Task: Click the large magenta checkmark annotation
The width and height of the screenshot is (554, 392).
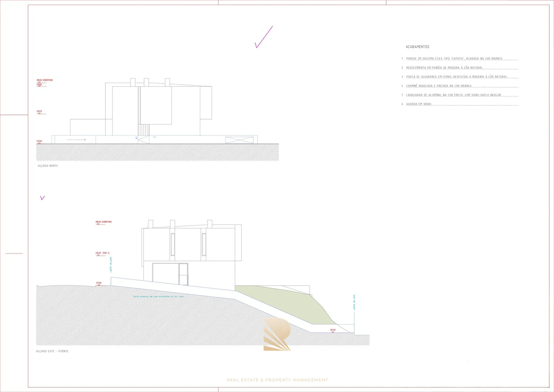Action: click(263, 37)
